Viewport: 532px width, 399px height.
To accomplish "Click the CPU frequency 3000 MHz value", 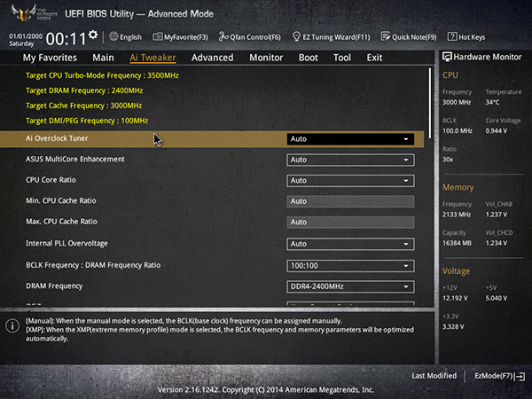I will 457,102.
